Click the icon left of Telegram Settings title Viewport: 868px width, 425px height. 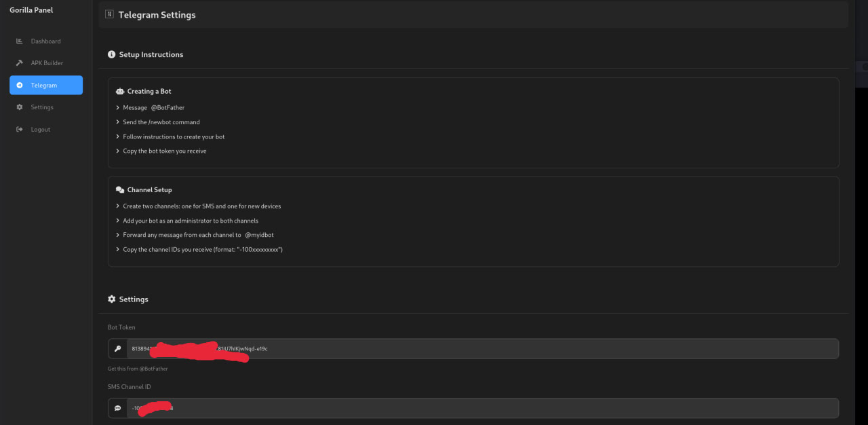(109, 14)
